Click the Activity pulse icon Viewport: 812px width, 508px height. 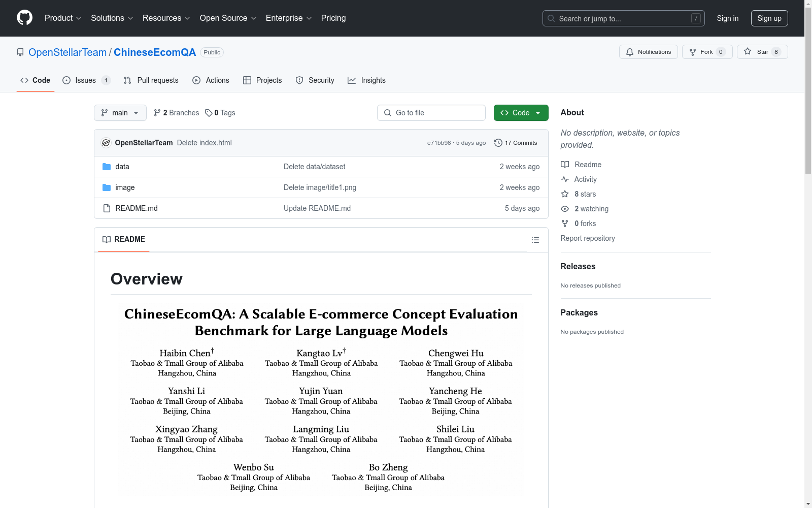click(x=565, y=179)
